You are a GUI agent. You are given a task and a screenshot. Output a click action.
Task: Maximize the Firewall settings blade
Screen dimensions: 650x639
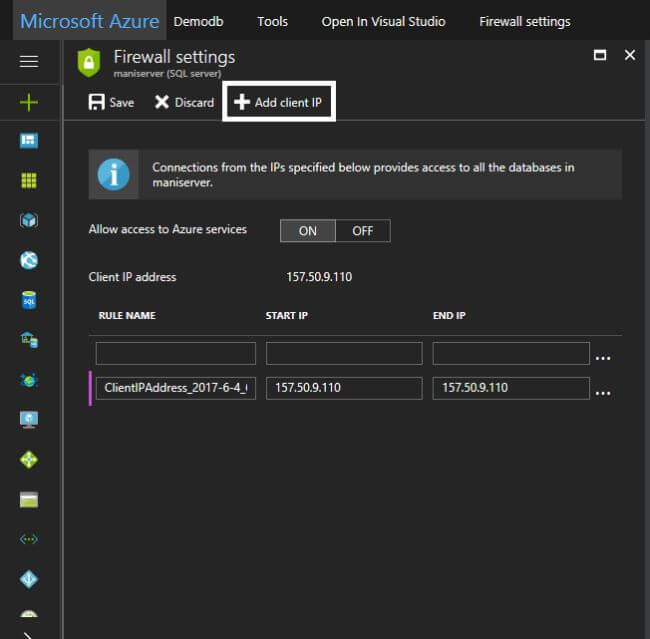pos(600,55)
